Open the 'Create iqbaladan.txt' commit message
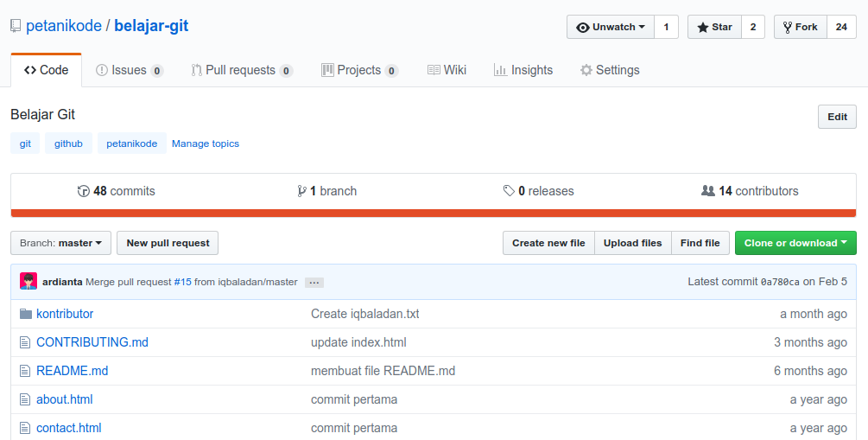Image resolution: width=868 pixels, height=440 pixels. (365, 314)
